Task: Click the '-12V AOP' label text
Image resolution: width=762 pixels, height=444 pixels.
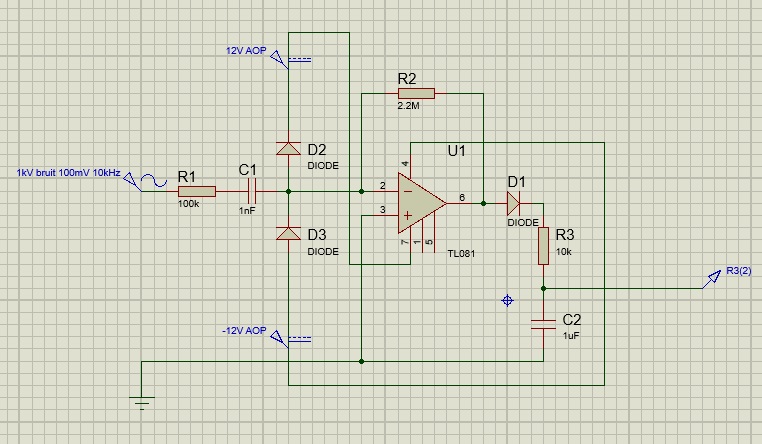Action: pyautogui.click(x=244, y=330)
